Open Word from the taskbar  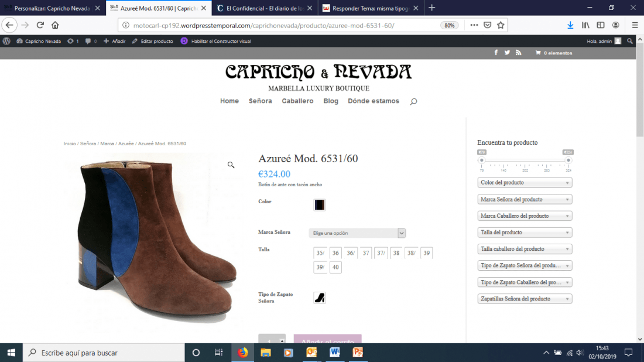pyautogui.click(x=334, y=353)
